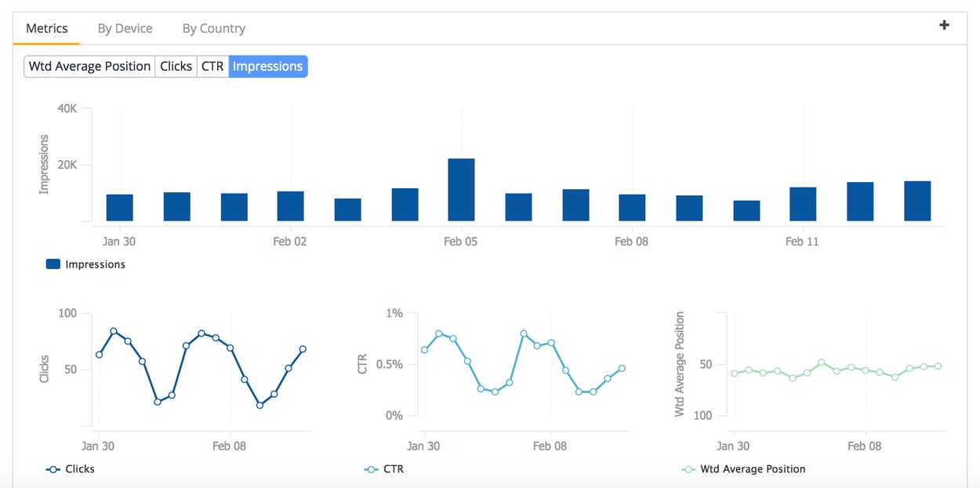
Task: Switch to the Metrics tab
Action: 47,28
